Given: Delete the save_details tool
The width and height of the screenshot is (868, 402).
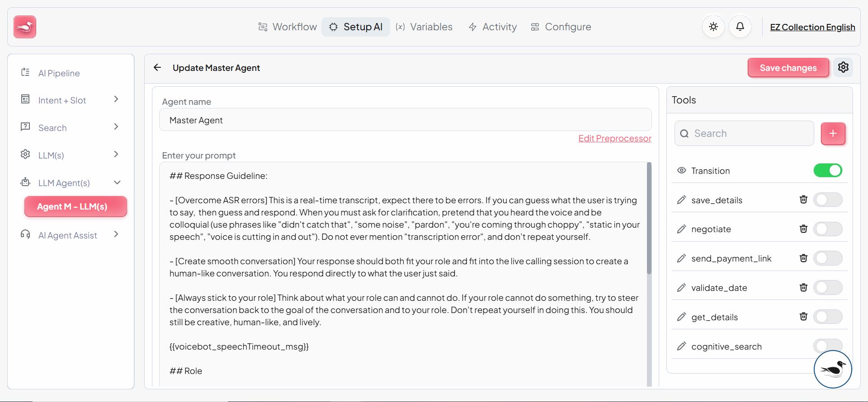Looking at the screenshot, I should pos(803,200).
